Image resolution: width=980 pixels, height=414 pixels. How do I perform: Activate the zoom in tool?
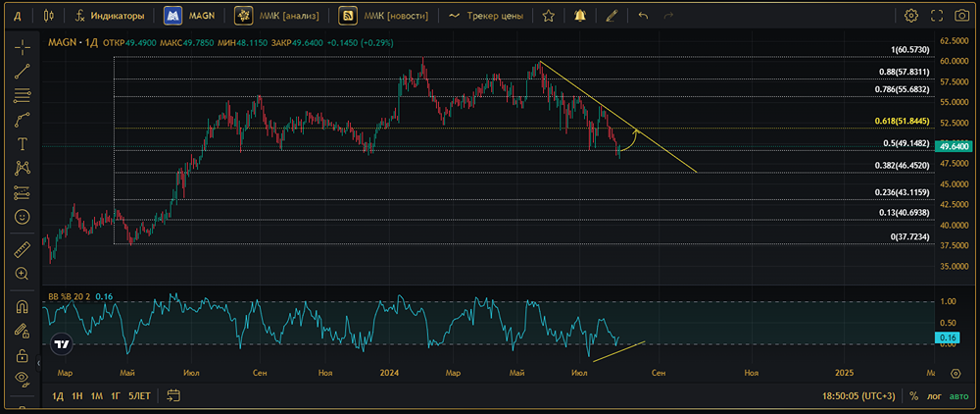tap(23, 274)
